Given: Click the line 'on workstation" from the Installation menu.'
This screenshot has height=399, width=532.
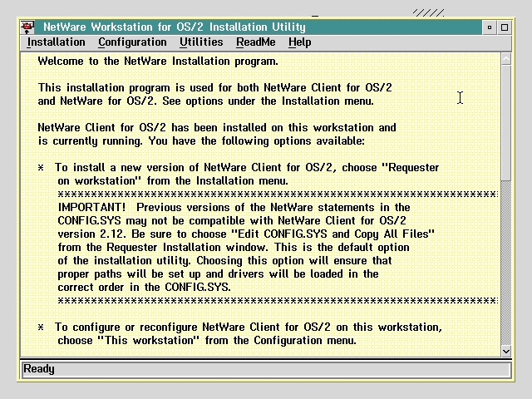Looking at the screenshot, I should [x=173, y=181].
